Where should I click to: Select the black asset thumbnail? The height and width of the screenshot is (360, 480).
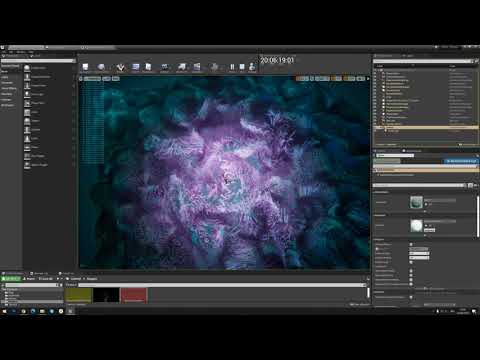pyautogui.click(x=106, y=296)
